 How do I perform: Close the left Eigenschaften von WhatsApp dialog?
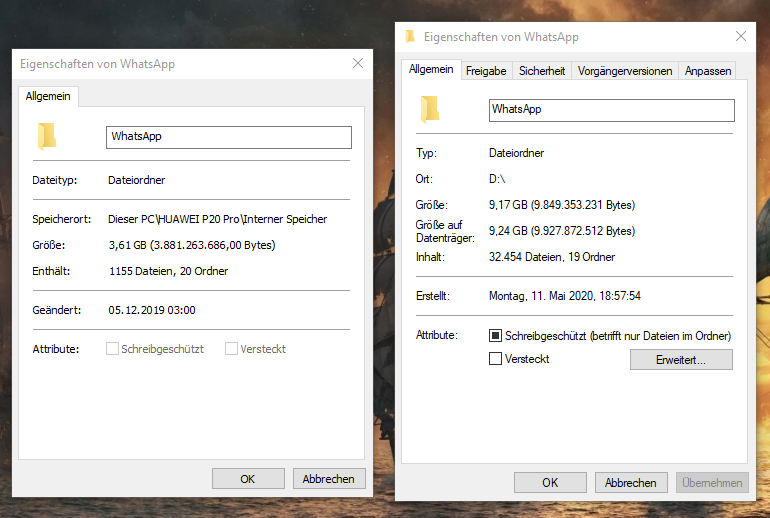(358, 63)
